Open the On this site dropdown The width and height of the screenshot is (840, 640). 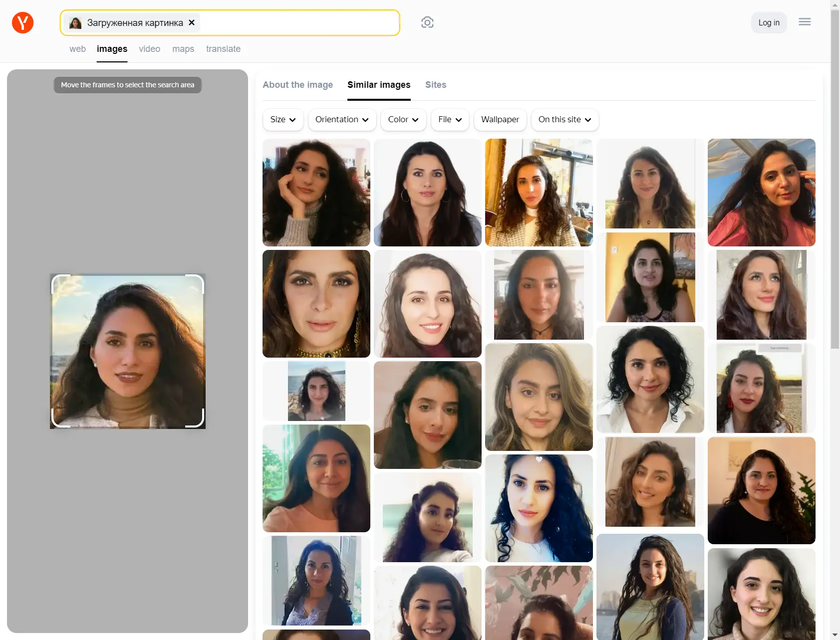pyautogui.click(x=564, y=120)
